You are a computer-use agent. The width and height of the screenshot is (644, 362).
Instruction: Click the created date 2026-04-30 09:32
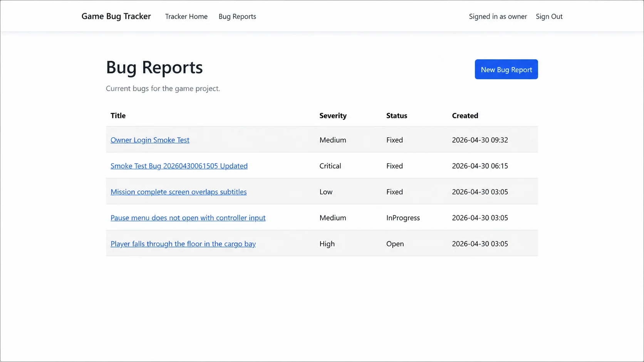480,140
